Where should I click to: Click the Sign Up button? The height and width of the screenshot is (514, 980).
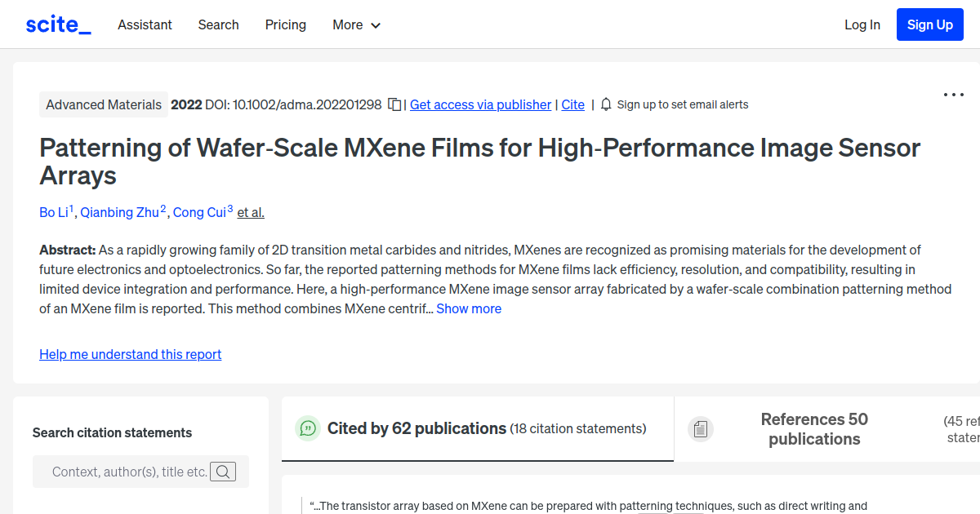(929, 24)
